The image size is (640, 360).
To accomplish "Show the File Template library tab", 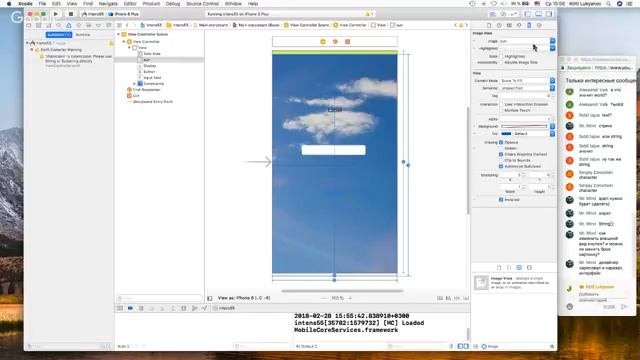I will 499,267.
